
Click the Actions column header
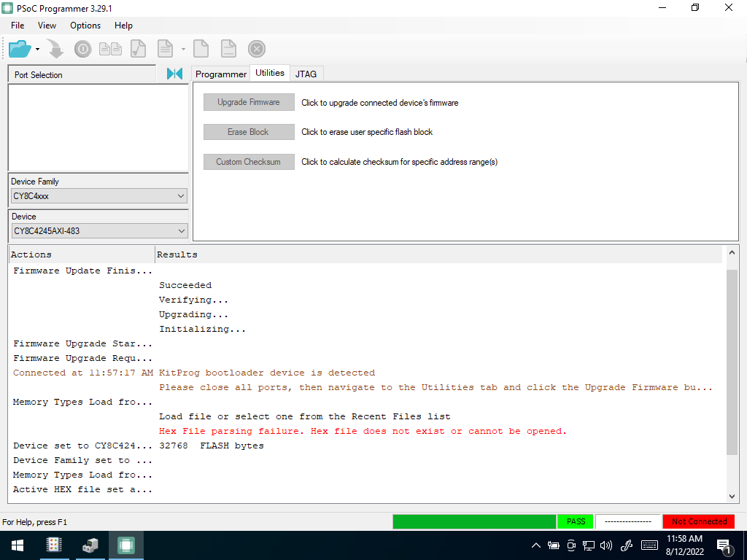(82, 254)
